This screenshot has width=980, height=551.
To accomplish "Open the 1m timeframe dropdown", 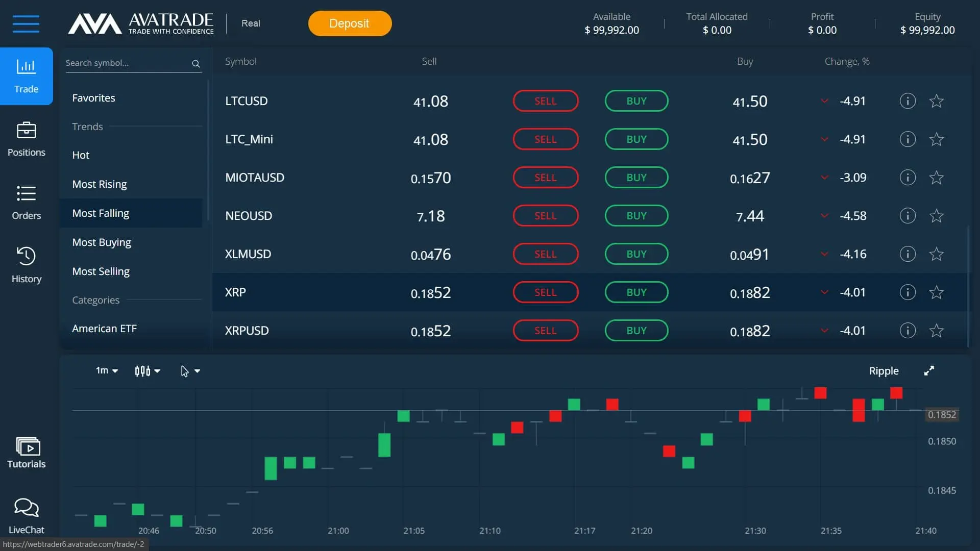I will tap(106, 371).
